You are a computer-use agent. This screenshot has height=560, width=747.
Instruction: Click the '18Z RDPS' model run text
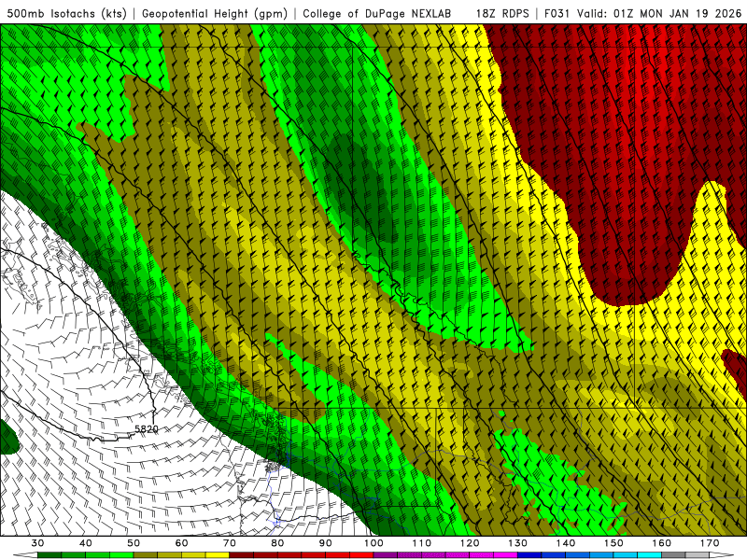[x=502, y=13]
